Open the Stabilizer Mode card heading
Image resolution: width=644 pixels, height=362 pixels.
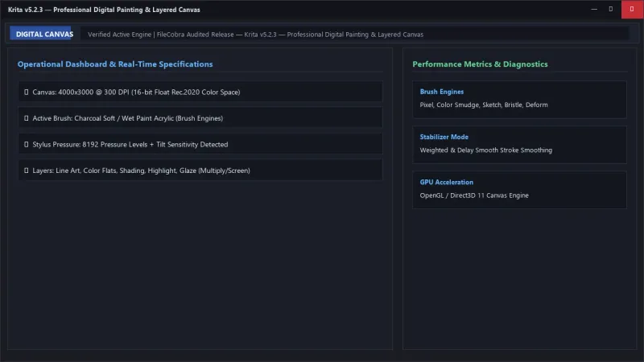[444, 137]
